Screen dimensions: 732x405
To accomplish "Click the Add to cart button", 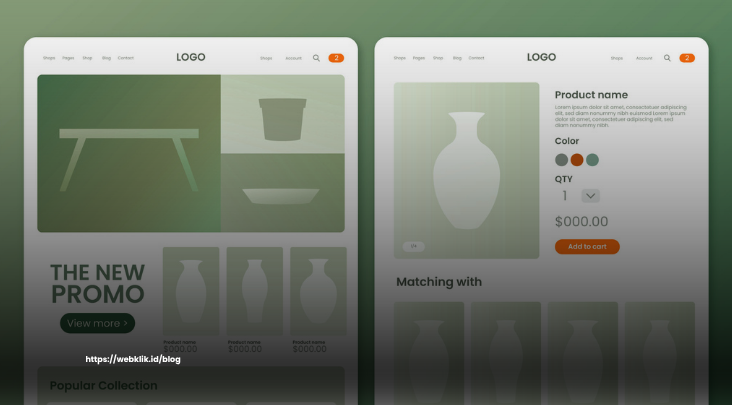I will (587, 247).
